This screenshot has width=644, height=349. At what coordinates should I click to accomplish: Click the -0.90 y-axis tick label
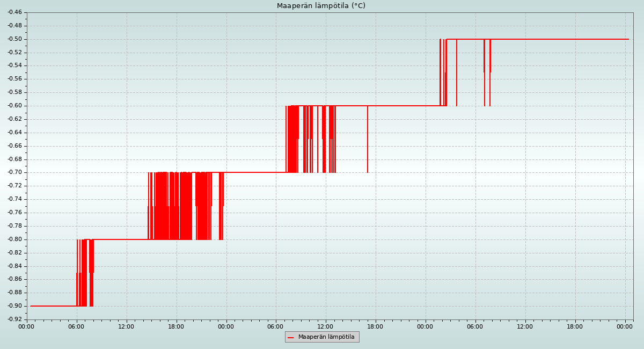tap(14, 306)
